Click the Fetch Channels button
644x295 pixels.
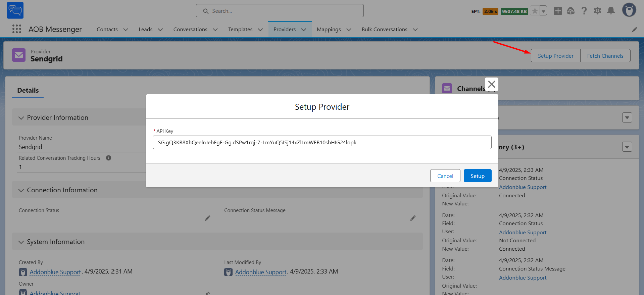click(605, 56)
